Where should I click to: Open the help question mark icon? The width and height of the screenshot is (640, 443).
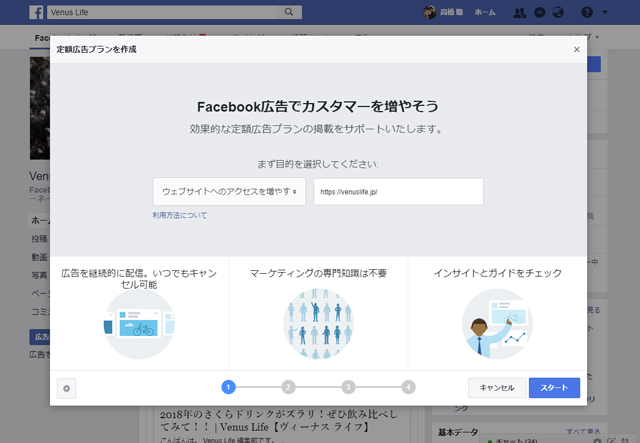[587, 12]
